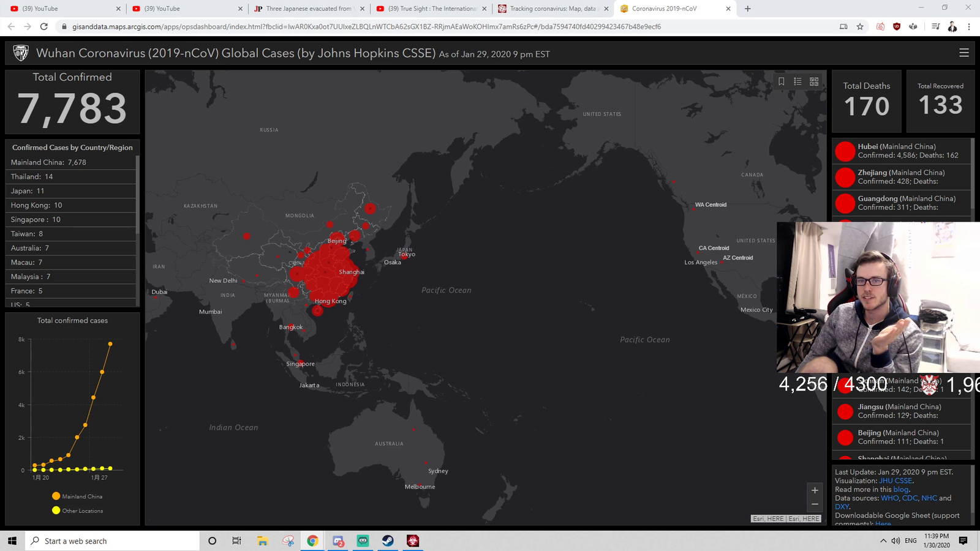Select the Jiangsu province entry
The image size is (980, 551).
[902, 411]
